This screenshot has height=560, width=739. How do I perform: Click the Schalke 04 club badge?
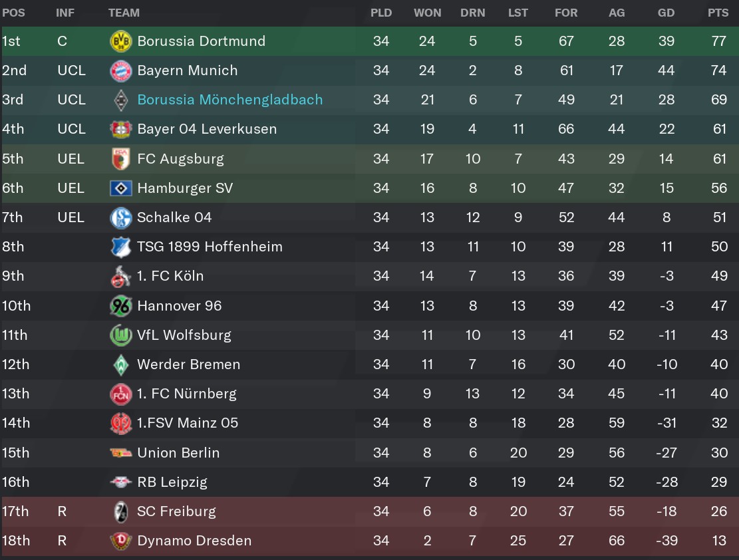pos(120,217)
